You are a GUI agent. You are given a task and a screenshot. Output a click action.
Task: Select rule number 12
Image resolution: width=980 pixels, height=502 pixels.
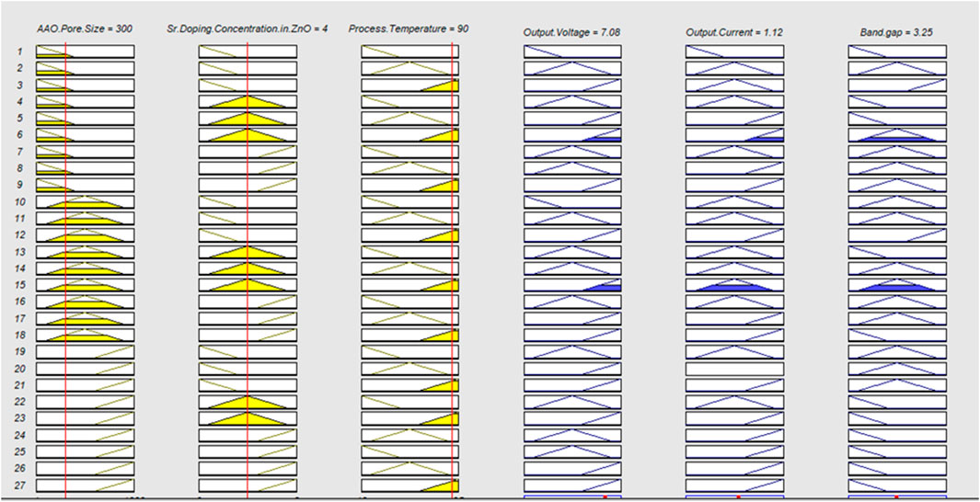coord(20,235)
